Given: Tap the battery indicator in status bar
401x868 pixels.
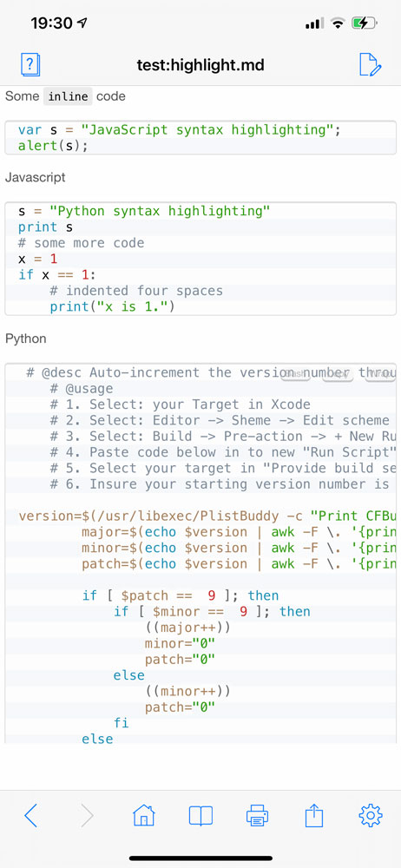Looking at the screenshot, I should tap(365, 23).
